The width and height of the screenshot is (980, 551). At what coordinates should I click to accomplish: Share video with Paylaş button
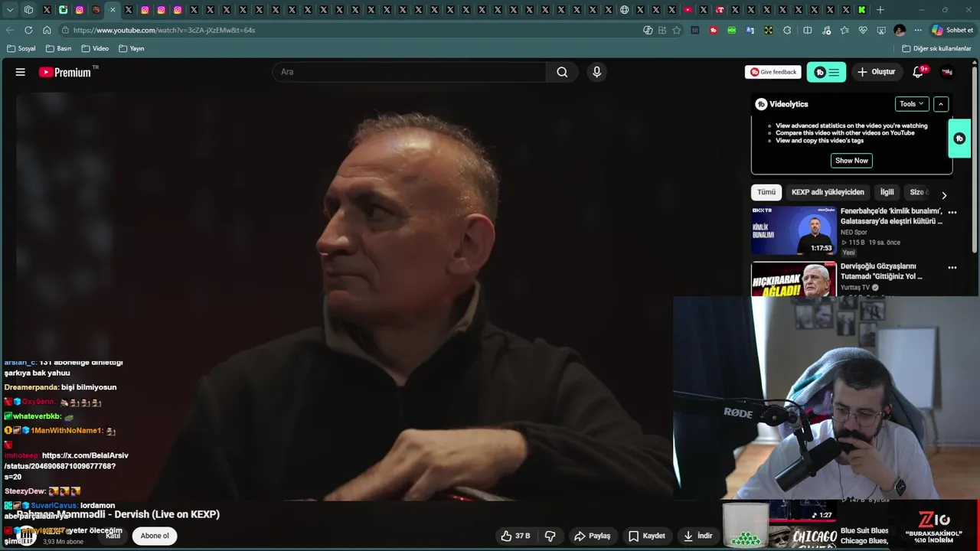click(592, 536)
